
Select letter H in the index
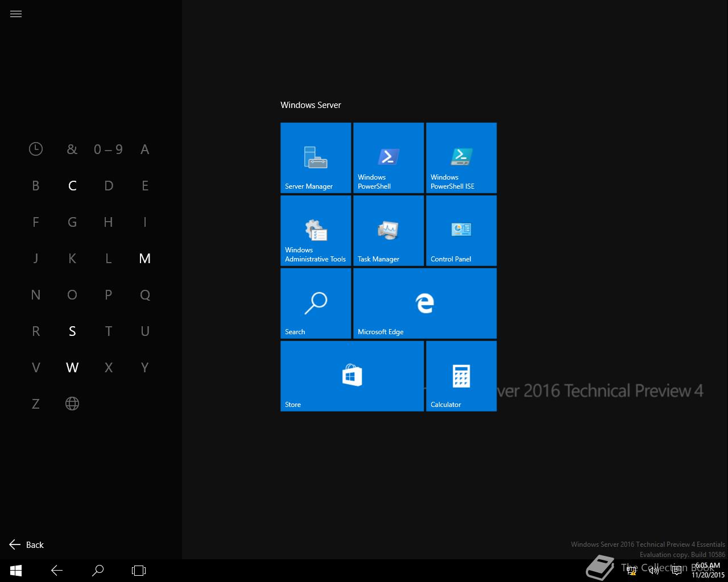pyautogui.click(x=109, y=222)
